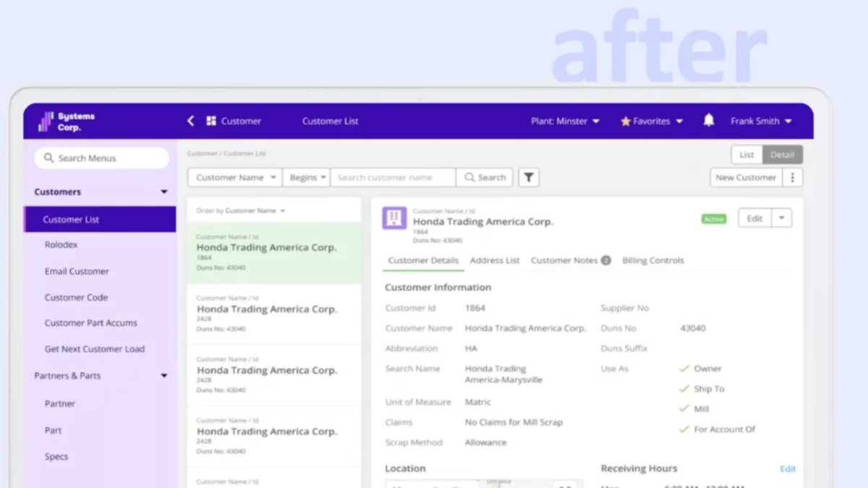868x488 pixels.
Task: Click the Unit of Measure value Matric
Action: pos(477,402)
